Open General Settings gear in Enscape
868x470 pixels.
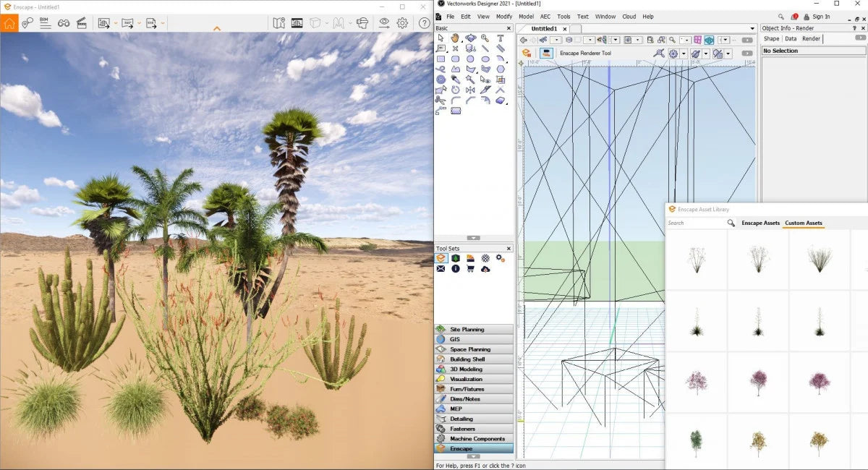pos(402,23)
